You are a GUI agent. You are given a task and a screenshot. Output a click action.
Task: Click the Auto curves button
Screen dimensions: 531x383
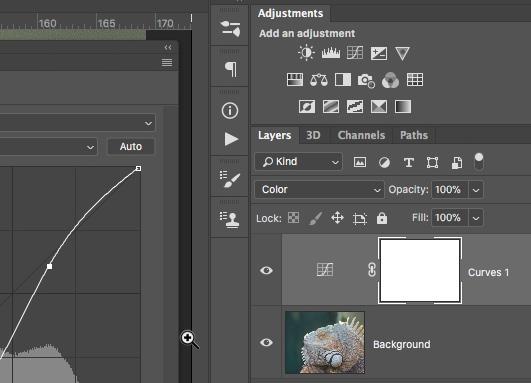tap(131, 147)
